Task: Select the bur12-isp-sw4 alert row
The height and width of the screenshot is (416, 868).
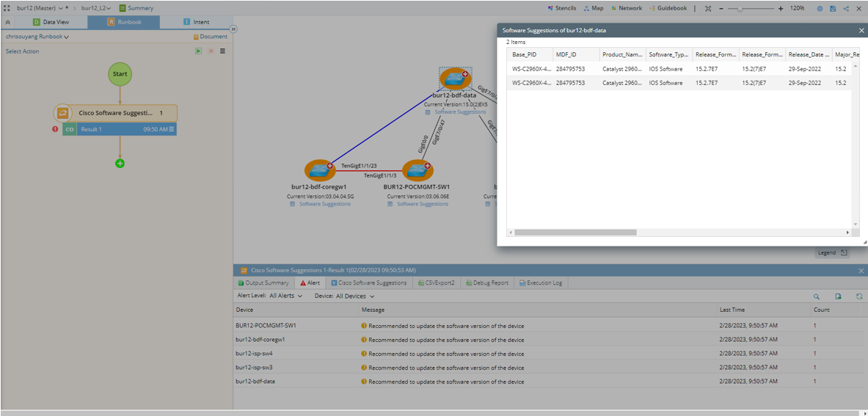Action: pyautogui.click(x=550, y=354)
